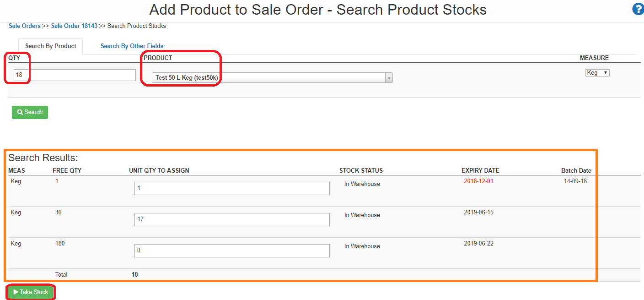This screenshot has height=300, width=644.
Task: Open the Sale Order 18143 breadcrumb link
Action: pyautogui.click(x=74, y=26)
